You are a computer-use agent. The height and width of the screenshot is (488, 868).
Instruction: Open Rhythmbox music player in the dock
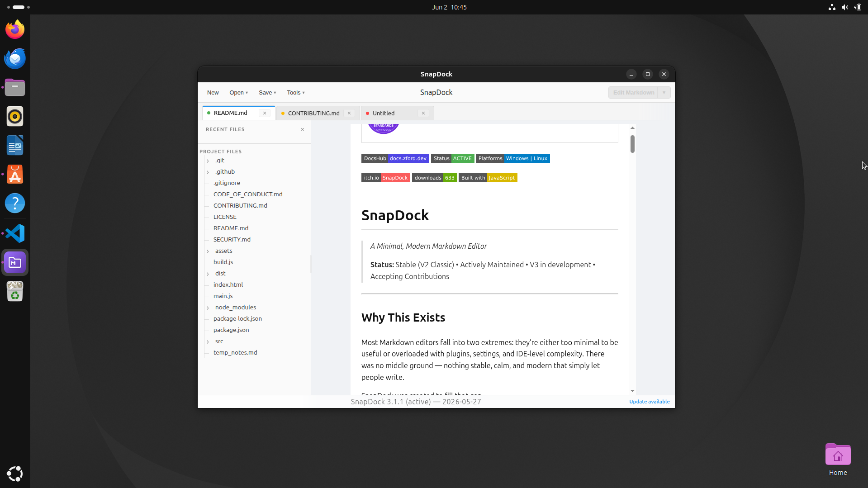point(15,116)
